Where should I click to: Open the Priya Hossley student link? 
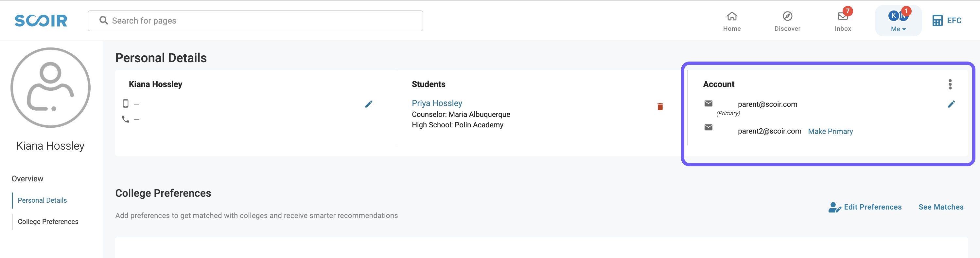point(437,103)
